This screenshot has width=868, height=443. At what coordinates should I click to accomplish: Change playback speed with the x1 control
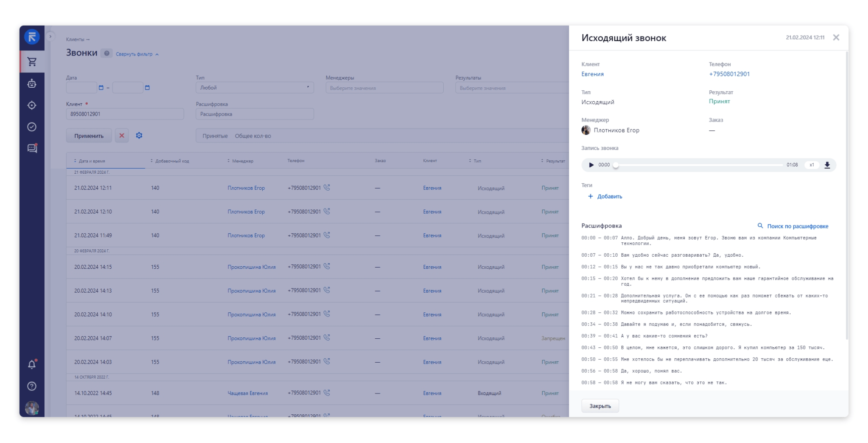(x=811, y=165)
